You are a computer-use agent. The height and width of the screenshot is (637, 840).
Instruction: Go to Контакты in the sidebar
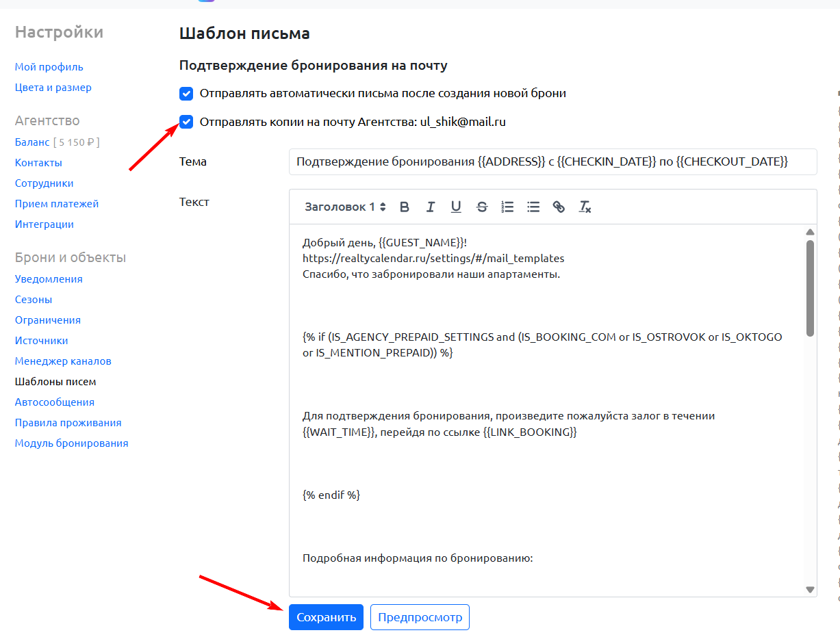[x=38, y=163]
